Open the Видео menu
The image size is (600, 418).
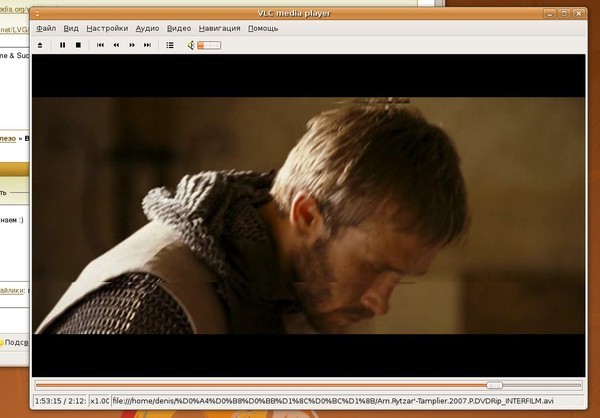point(179,28)
